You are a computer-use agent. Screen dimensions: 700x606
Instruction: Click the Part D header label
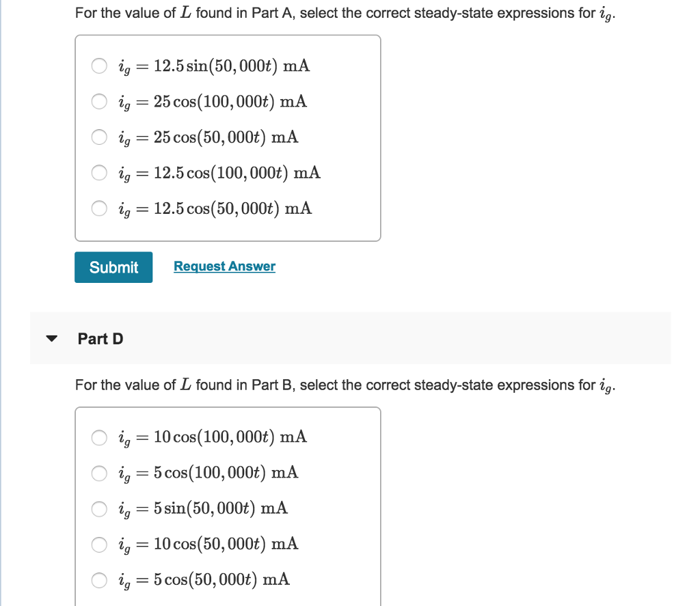click(x=100, y=338)
